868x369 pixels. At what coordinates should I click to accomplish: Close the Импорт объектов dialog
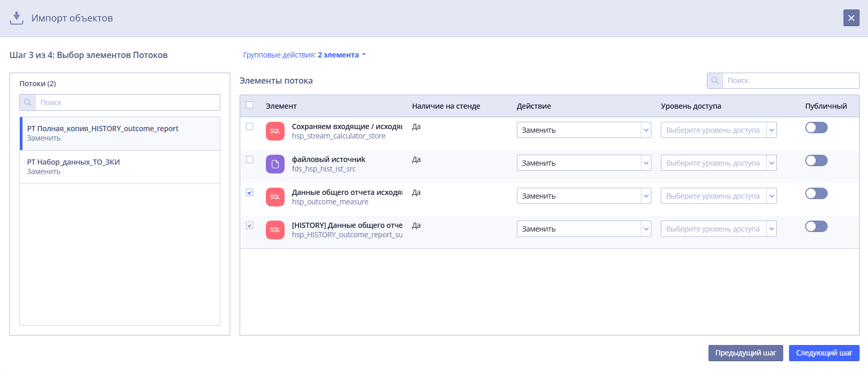851,18
